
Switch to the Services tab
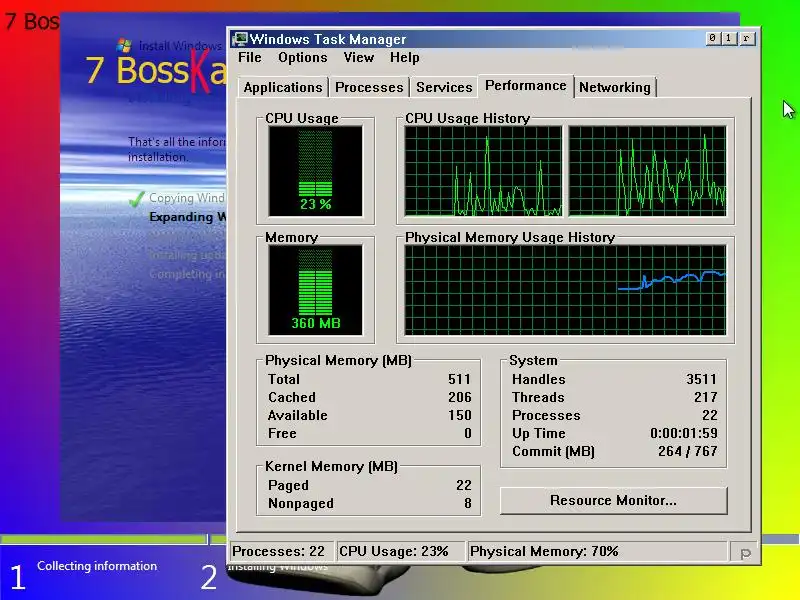coord(444,87)
